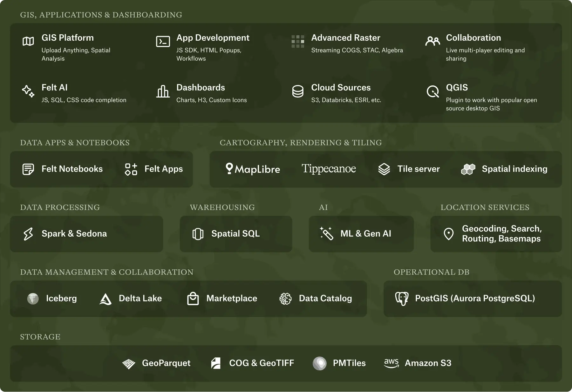
Task: Click the Dashboards bar chart icon
Action: point(163,91)
